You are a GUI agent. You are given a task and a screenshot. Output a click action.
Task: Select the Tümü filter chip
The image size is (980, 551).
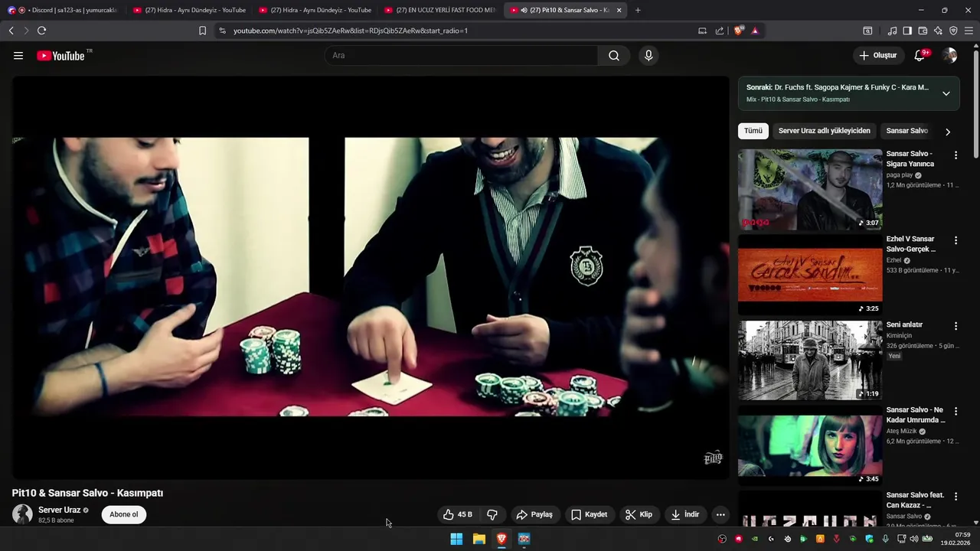pos(753,131)
